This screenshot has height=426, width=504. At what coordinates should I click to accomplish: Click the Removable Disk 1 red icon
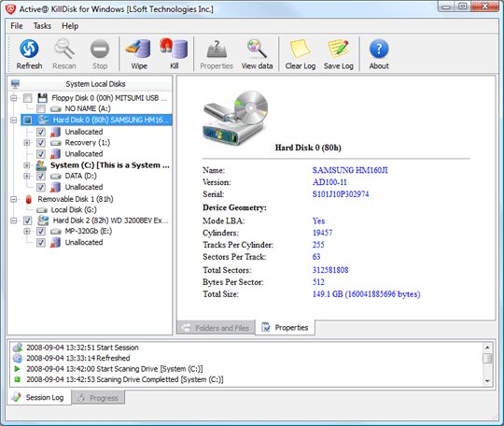[x=29, y=199]
